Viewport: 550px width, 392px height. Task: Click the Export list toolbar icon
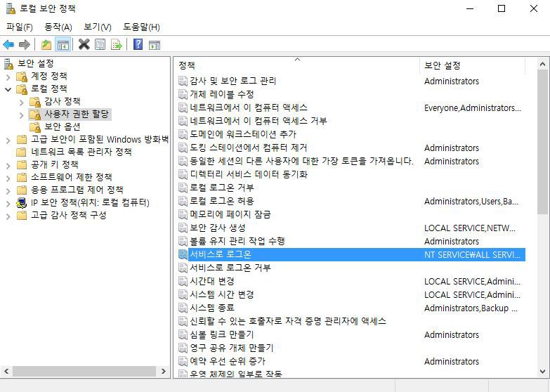[x=117, y=44]
